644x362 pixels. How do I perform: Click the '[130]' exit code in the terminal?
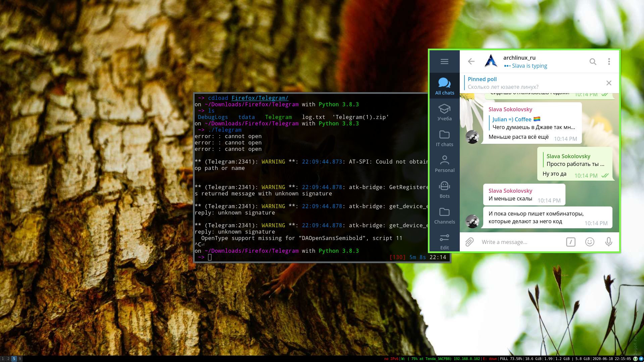pyautogui.click(x=397, y=257)
